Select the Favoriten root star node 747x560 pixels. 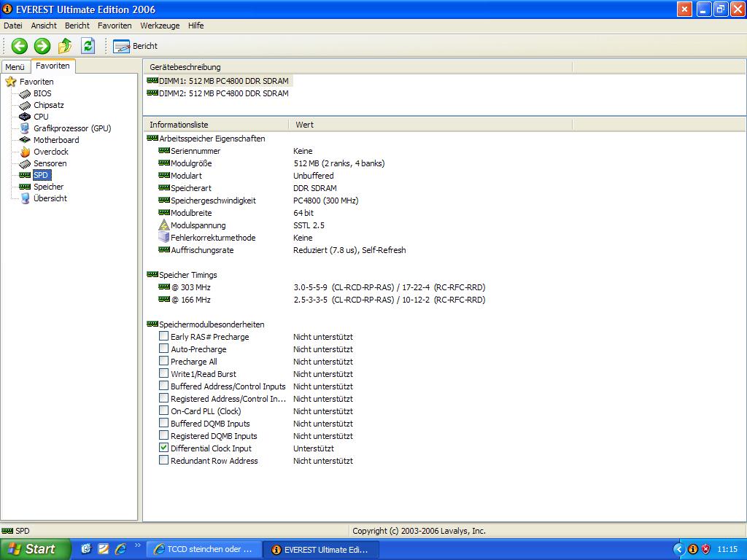[x=29, y=82]
